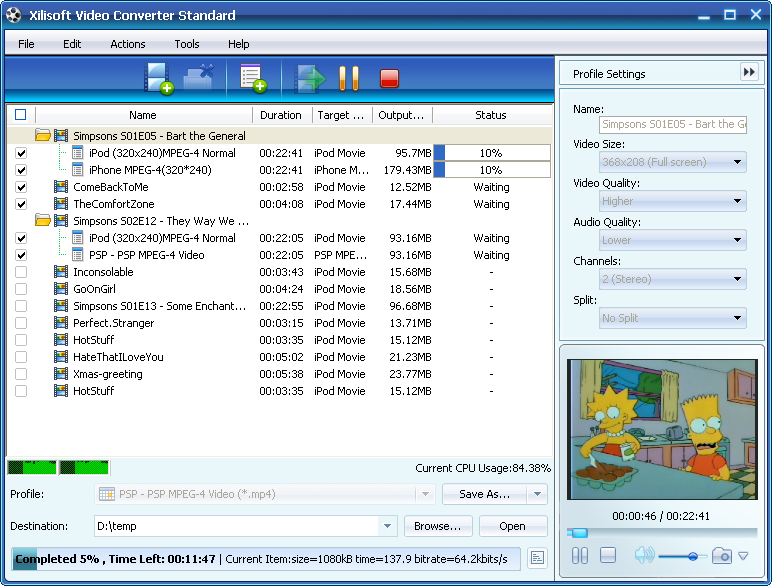Open the log icon beside the status bar

(x=537, y=558)
